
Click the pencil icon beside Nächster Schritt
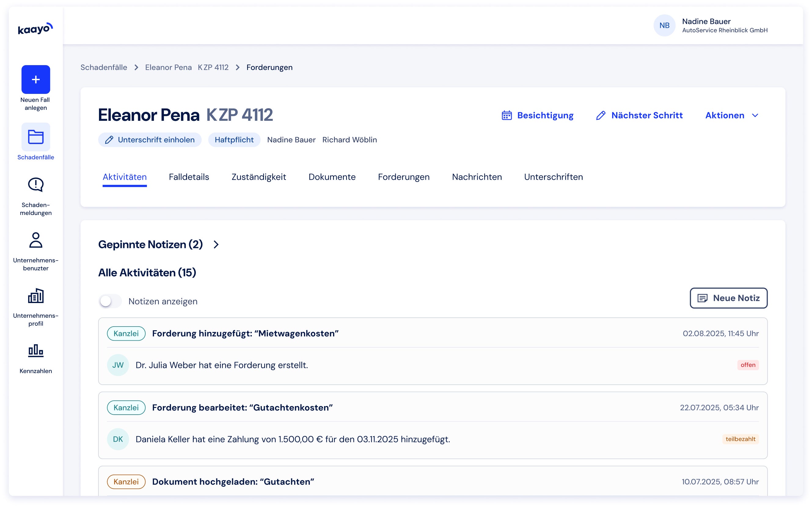coord(601,115)
